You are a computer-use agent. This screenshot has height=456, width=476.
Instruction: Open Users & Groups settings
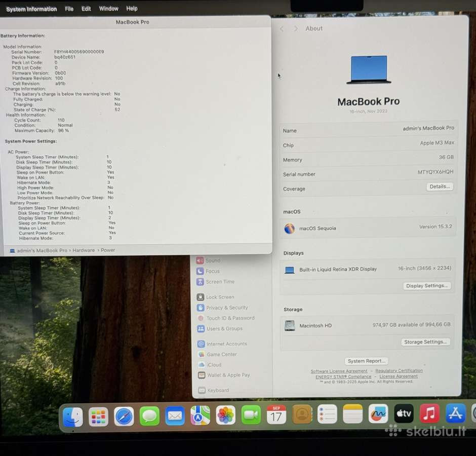220,329
